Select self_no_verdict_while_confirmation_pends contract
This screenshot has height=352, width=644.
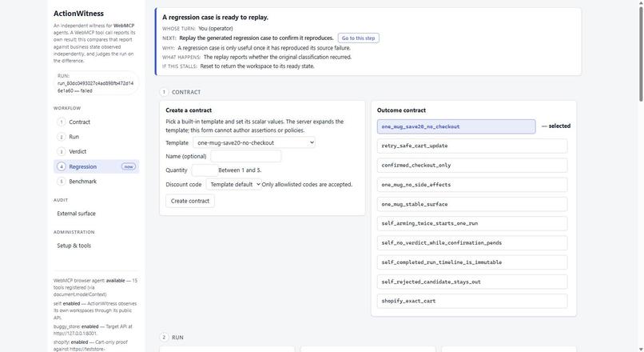coord(472,243)
